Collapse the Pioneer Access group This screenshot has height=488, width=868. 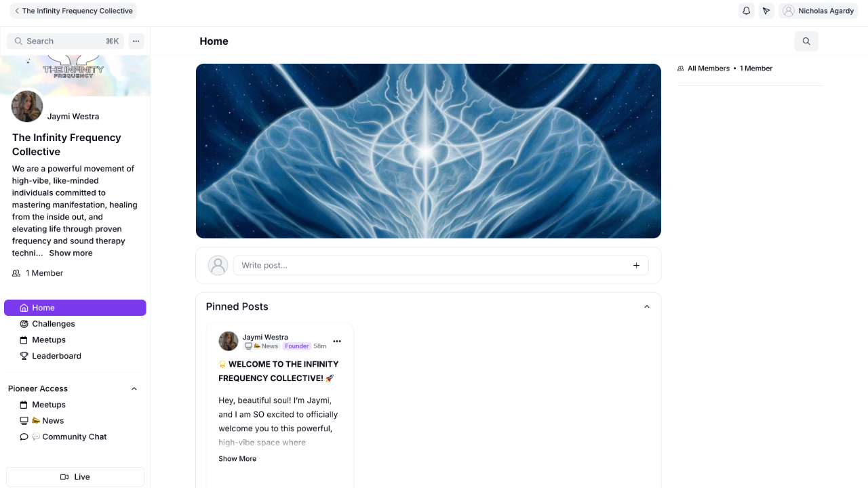click(x=134, y=389)
